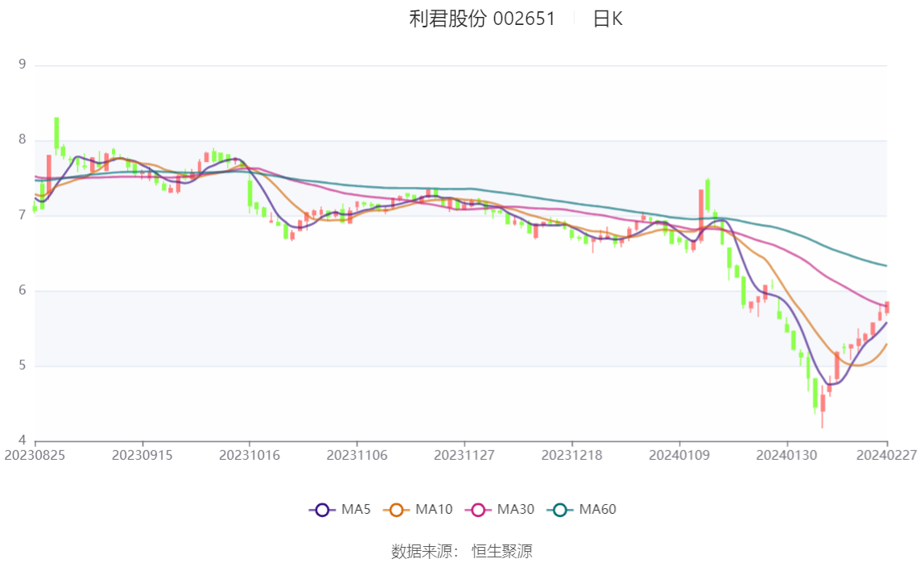Click y-axis value label 7
The image size is (924, 563).
coord(23,214)
